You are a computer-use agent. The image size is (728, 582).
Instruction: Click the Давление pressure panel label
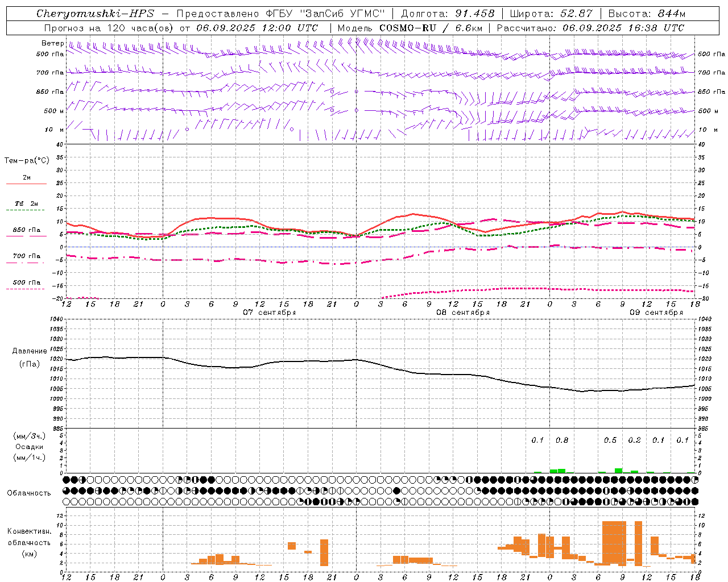tap(30, 351)
